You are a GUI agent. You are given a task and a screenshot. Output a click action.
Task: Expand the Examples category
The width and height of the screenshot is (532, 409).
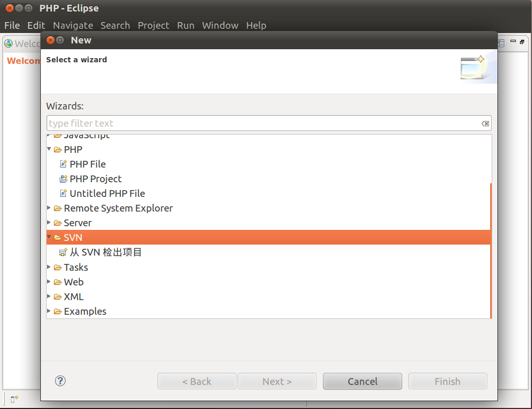49,311
